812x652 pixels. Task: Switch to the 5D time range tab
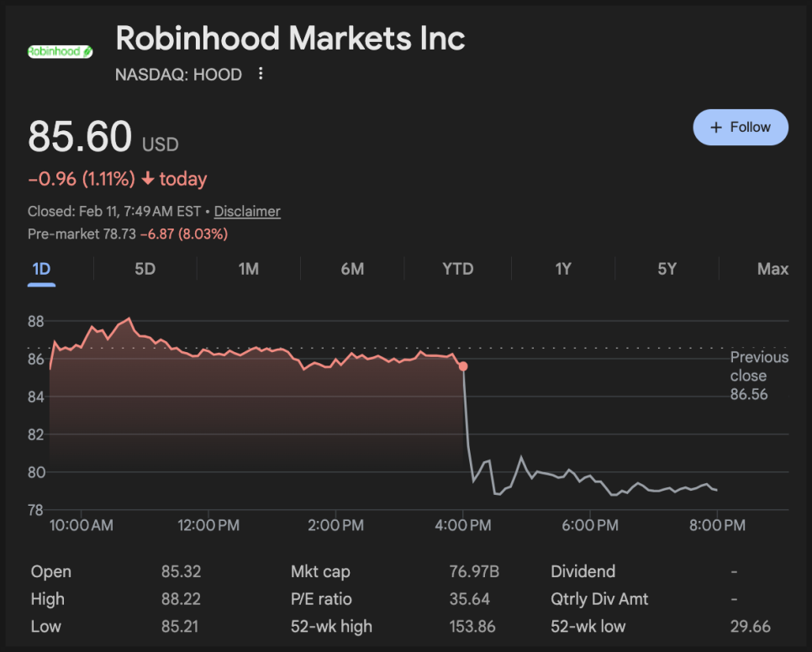point(145,269)
